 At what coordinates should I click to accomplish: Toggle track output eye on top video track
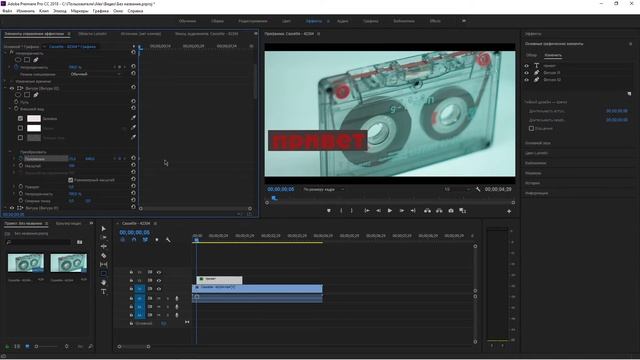159,272
